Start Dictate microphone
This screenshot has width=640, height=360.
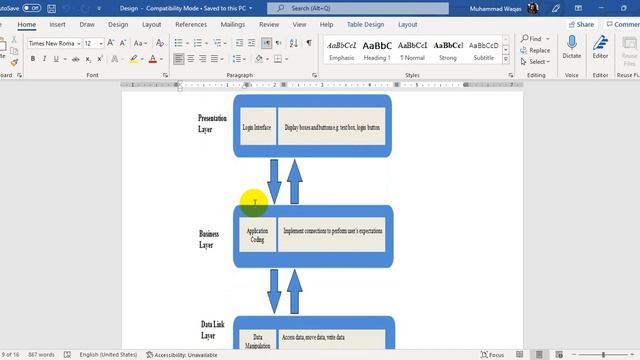(571, 47)
